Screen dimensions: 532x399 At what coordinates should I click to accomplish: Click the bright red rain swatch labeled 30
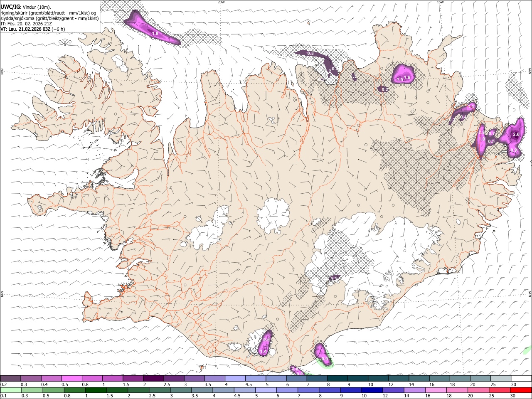[x=521, y=390]
